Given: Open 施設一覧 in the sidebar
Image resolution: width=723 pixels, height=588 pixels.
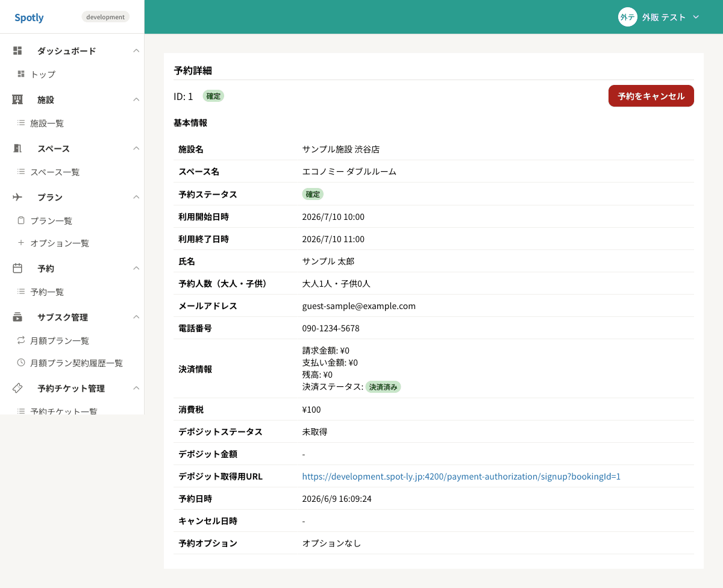Looking at the screenshot, I should (x=47, y=123).
